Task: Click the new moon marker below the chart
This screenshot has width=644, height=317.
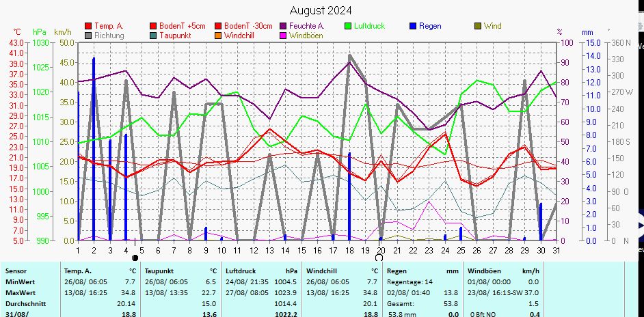Action: pos(135,258)
